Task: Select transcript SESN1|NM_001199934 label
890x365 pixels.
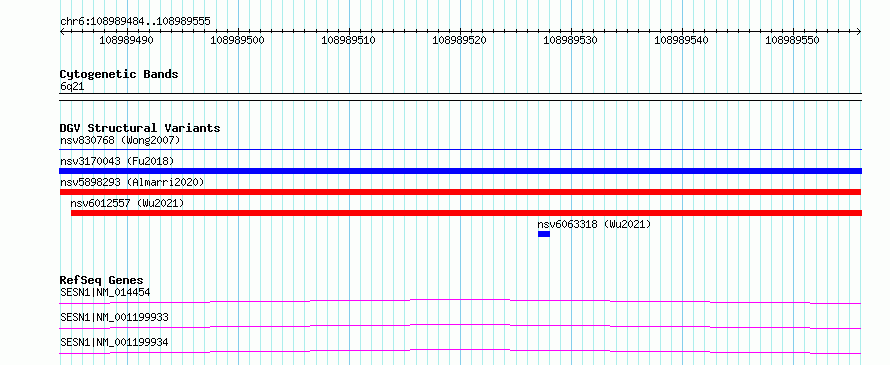Action: pyautogui.click(x=114, y=342)
